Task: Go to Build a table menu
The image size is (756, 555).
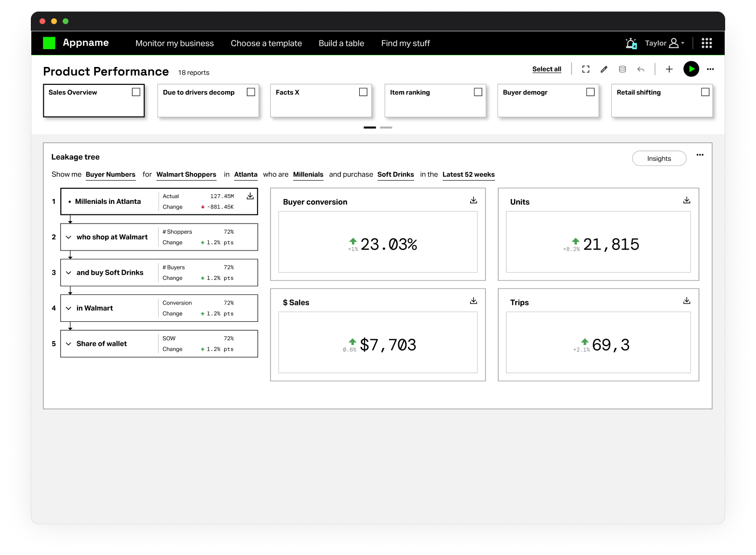Action: 341,43
